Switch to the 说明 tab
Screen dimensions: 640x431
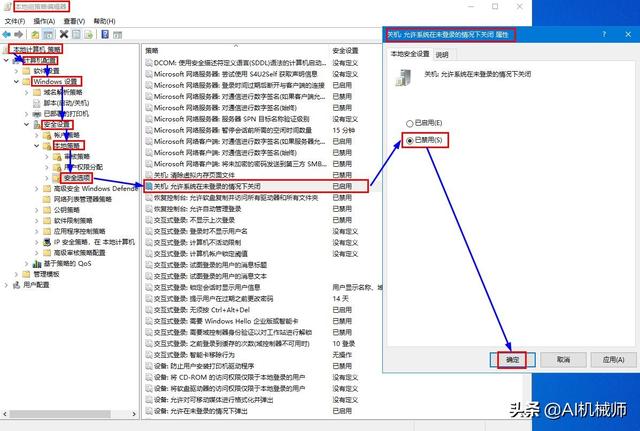coord(442,54)
